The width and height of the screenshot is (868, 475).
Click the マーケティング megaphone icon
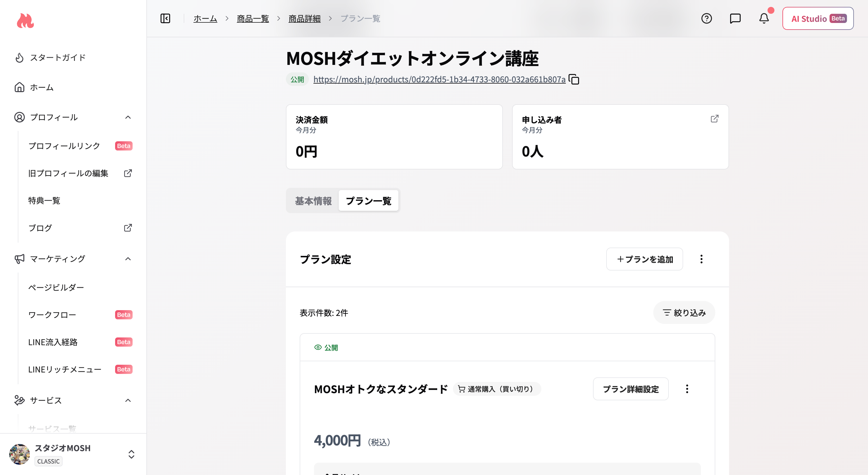coord(20,259)
